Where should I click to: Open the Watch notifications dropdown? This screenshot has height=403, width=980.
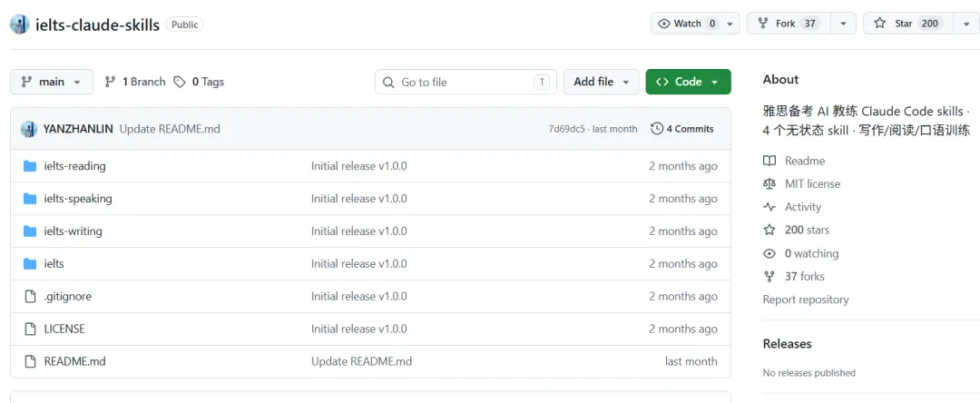695,23
